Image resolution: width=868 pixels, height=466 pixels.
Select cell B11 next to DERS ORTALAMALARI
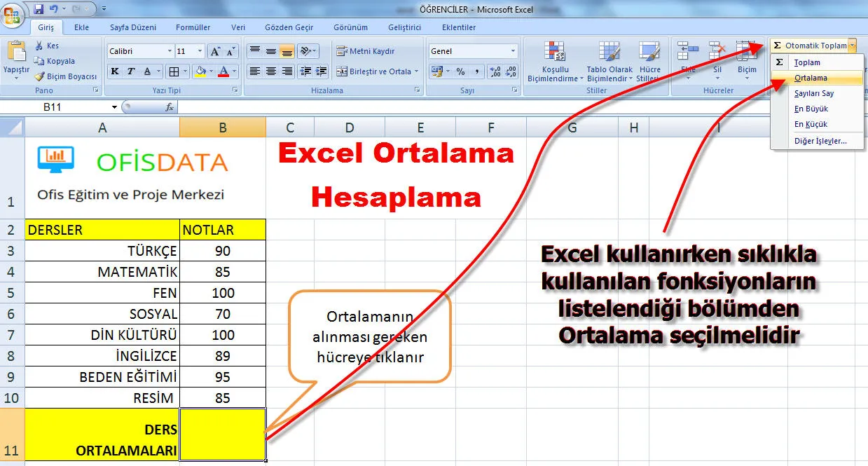point(222,434)
